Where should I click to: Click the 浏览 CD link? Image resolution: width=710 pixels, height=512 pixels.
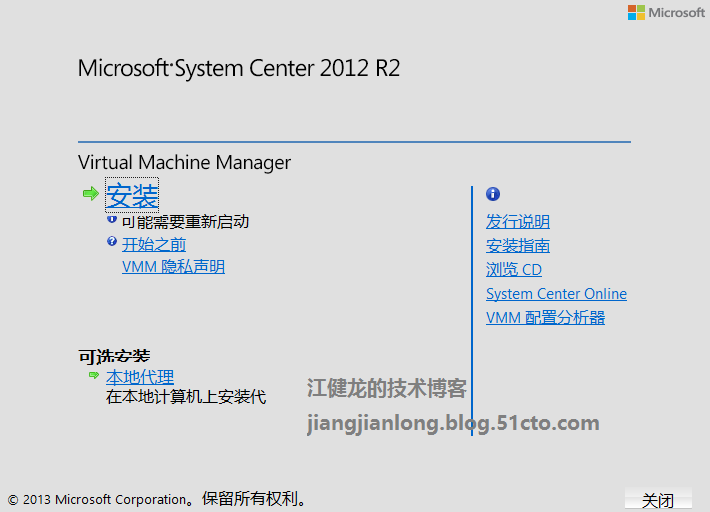(513, 270)
